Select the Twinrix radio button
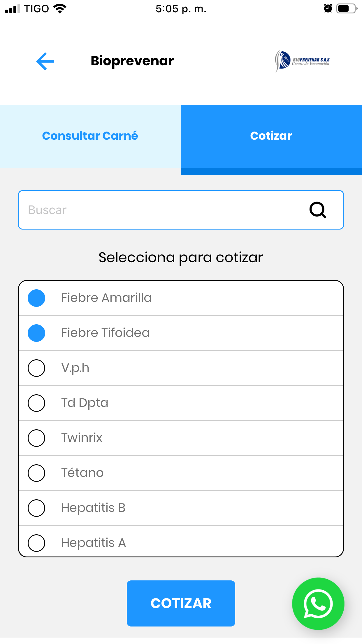362x644 pixels. tap(36, 438)
